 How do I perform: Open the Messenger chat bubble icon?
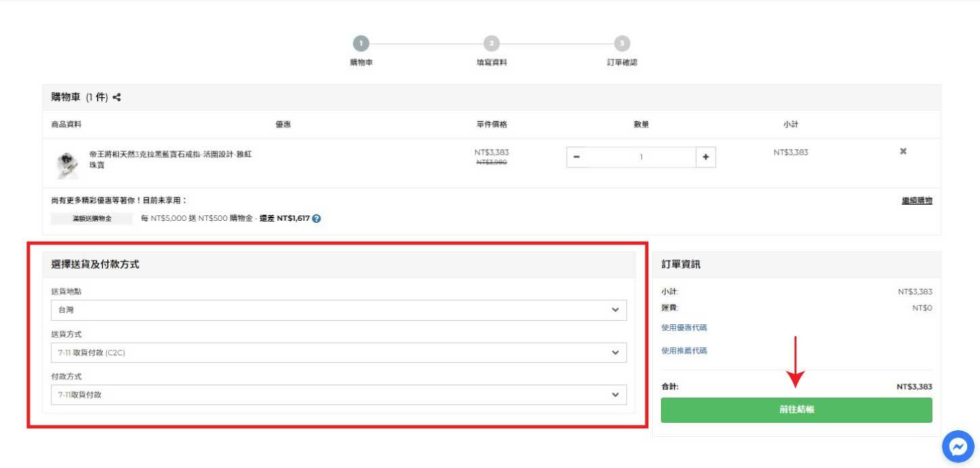958,446
